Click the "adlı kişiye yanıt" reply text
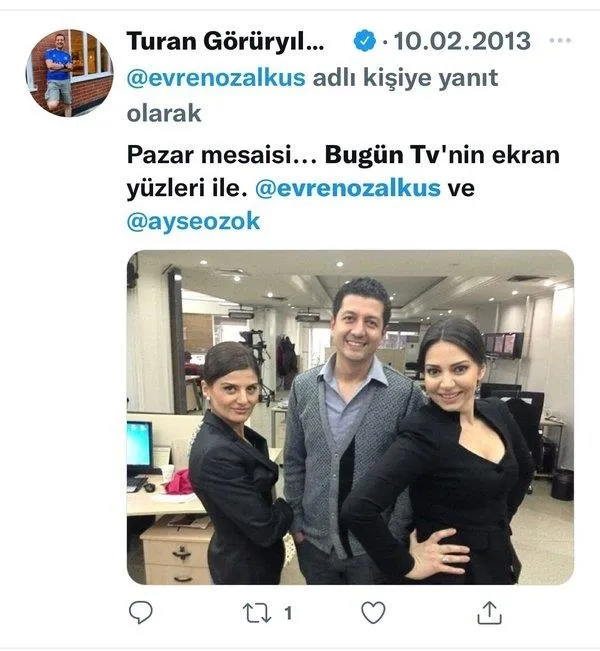The height and width of the screenshot is (651, 600). tap(405, 78)
